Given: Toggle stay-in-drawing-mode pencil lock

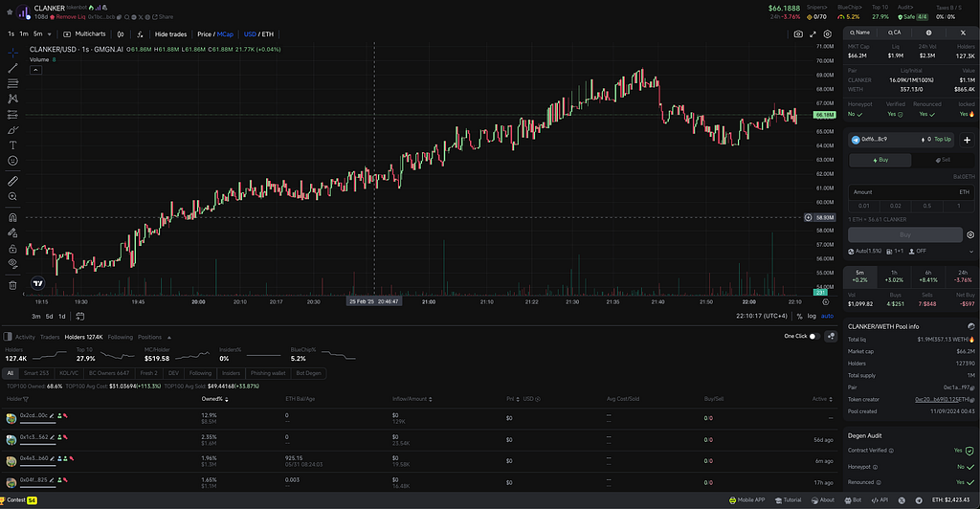Looking at the screenshot, I should point(12,232).
